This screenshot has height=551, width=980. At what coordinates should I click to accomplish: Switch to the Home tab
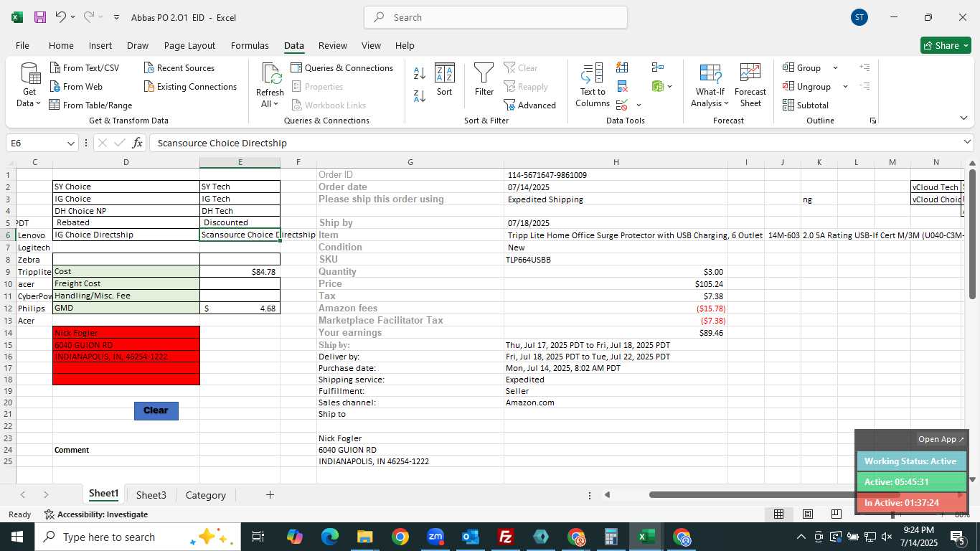[x=61, y=45]
